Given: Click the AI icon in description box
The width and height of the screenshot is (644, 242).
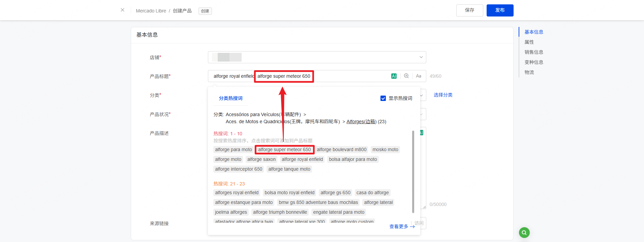Looking at the screenshot, I should tap(421, 133).
